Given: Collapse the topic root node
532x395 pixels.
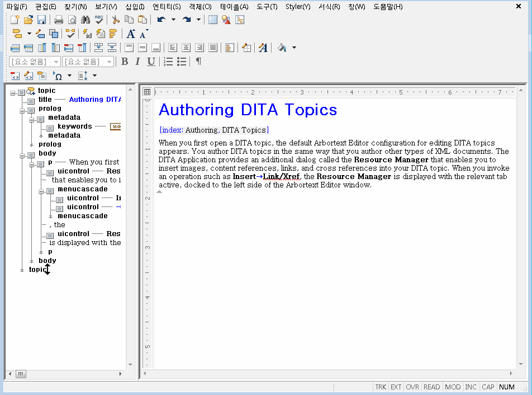Looking at the screenshot, I should click(12, 93).
